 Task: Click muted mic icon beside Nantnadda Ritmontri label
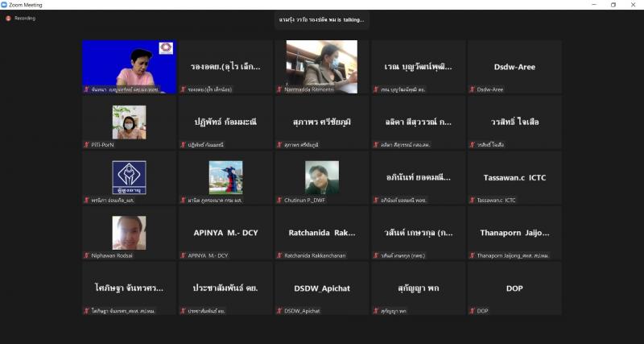pyautogui.click(x=279, y=89)
